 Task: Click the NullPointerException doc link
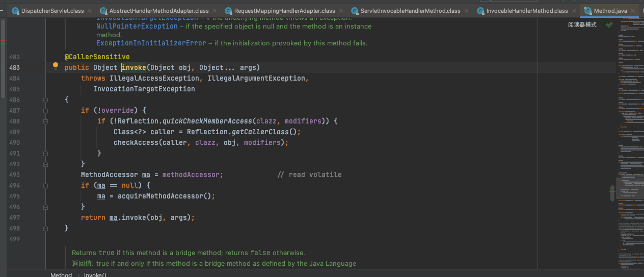[x=137, y=26]
